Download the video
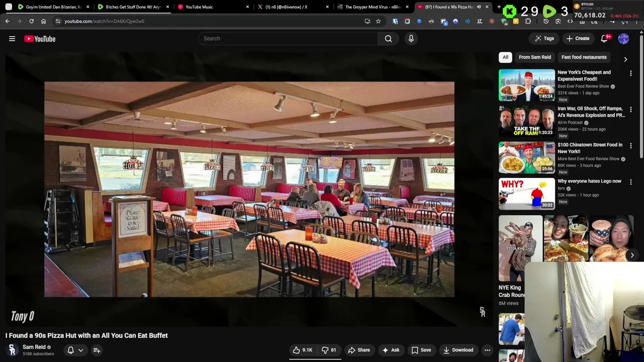The width and height of the screenshot is (644, 362). [458, 350]
